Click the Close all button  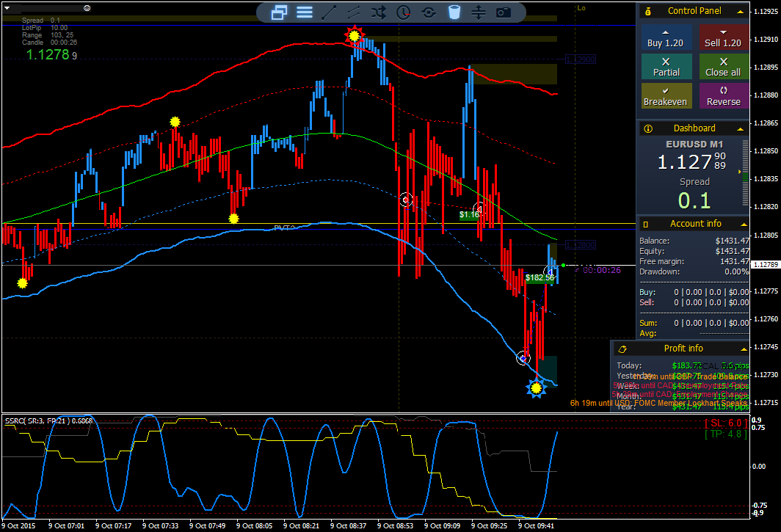point(723,67)
